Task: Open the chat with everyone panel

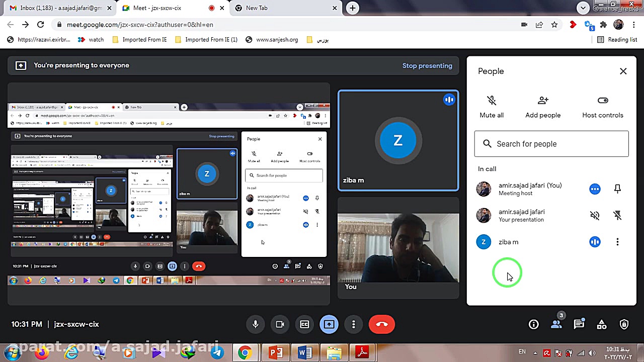Action: coord(579,324)
